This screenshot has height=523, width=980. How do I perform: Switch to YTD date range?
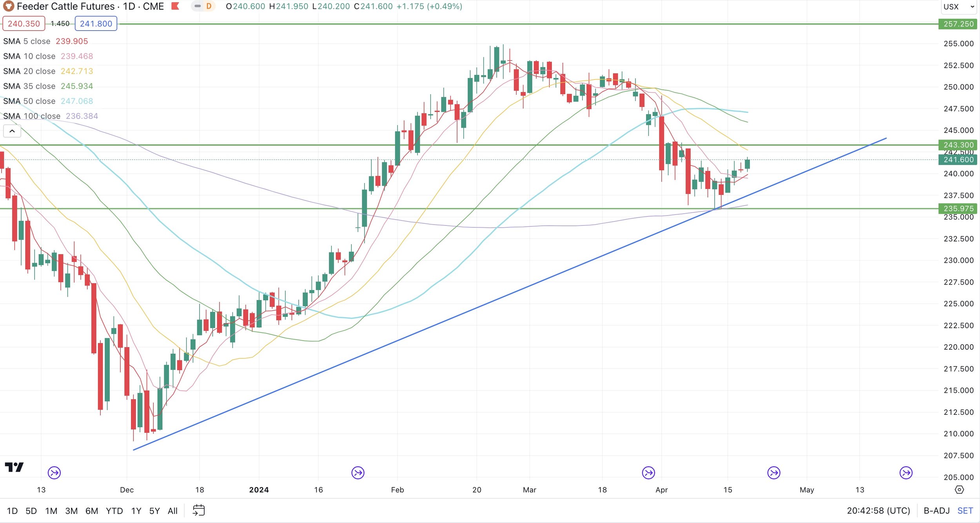tap(114, 511)
